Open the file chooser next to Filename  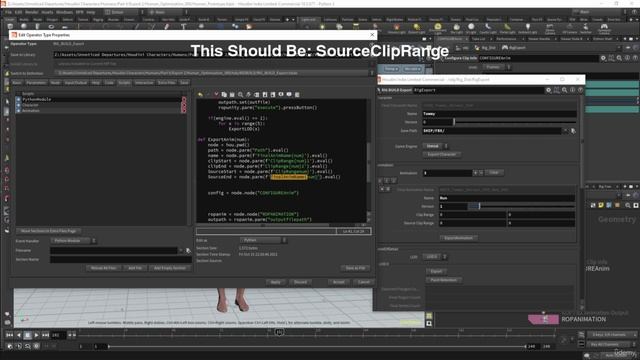point(188,250)
